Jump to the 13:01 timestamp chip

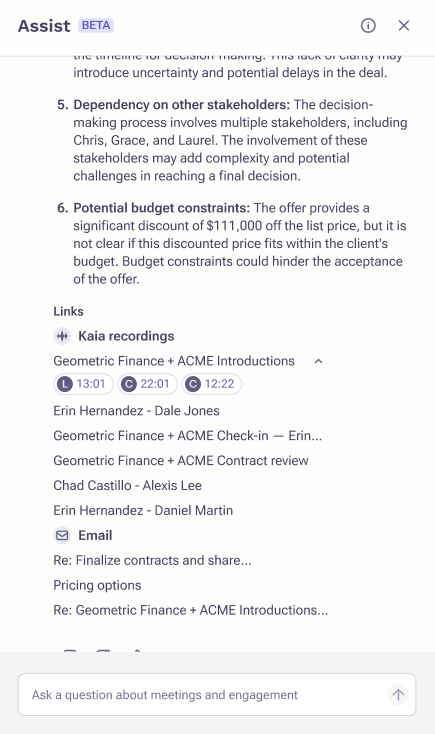click(x=83, y=384)
